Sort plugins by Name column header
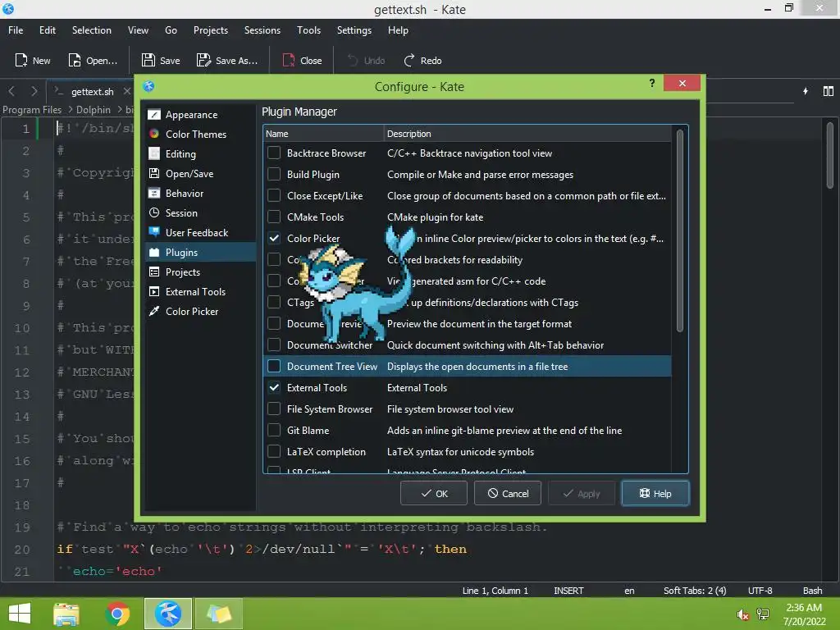 pyautogui.click(x=323, y=134)
